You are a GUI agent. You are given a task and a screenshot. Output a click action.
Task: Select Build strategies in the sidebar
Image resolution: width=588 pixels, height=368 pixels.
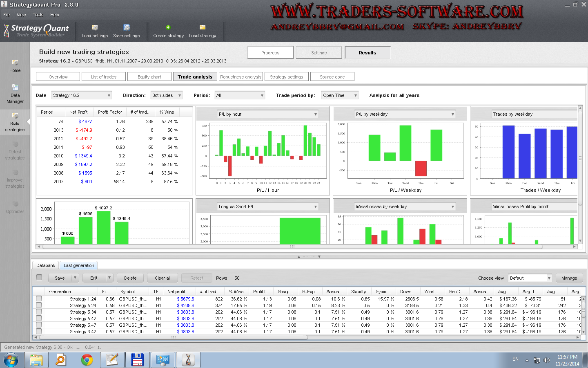(x=15, y=116)
